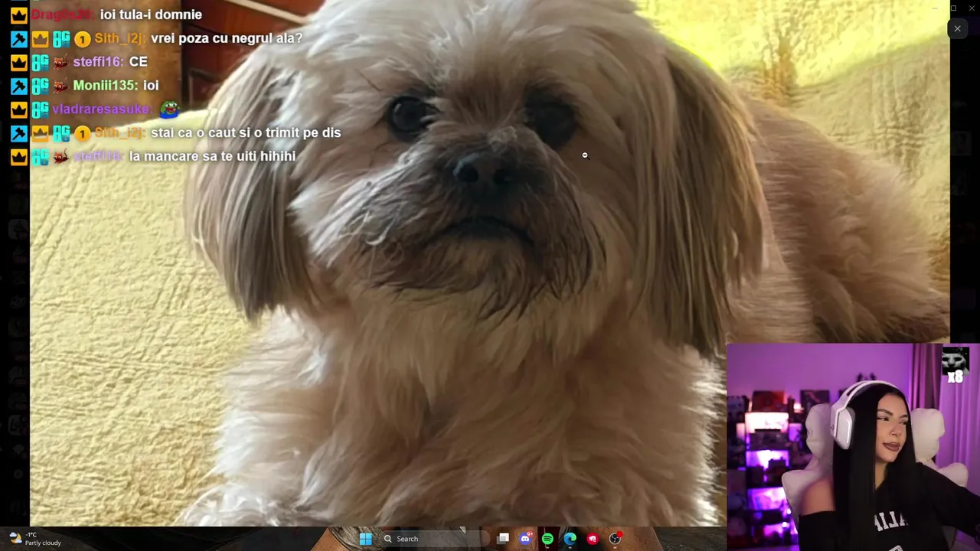Screen dimensions: 980x551
Task: Click the crown badge beside vladraresasuke
Action: click(18, 109)
